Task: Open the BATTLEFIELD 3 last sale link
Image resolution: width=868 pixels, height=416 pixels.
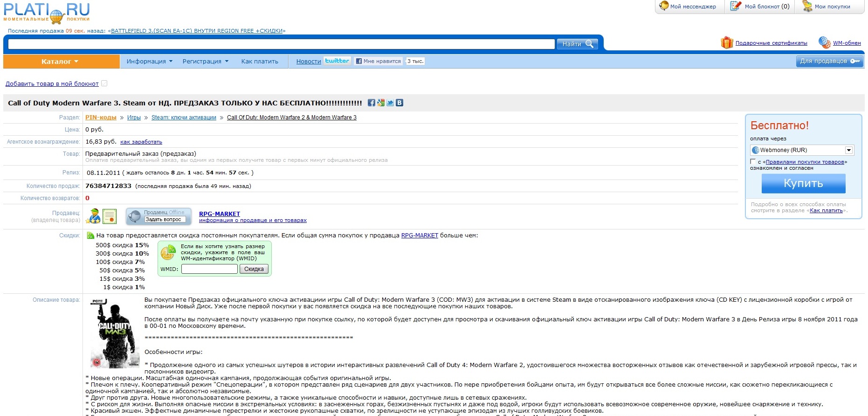Action: [x=197, y=31]
